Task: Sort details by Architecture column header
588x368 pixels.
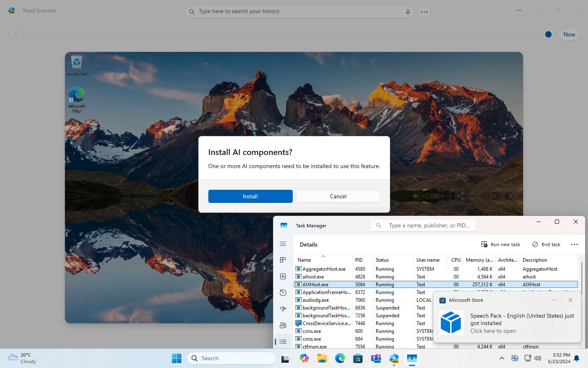Action: [x=508, y=260]
